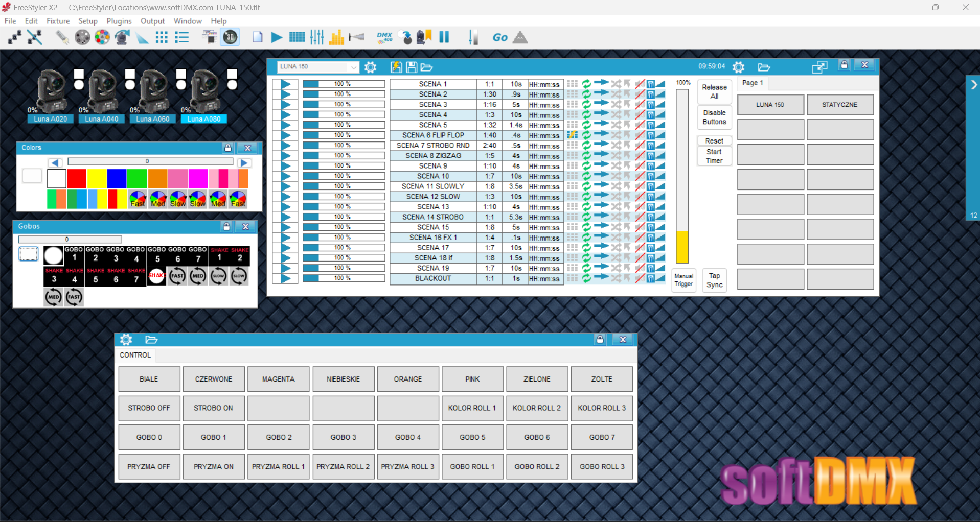Click the Colors panel next arrow

tap(244, 162)
